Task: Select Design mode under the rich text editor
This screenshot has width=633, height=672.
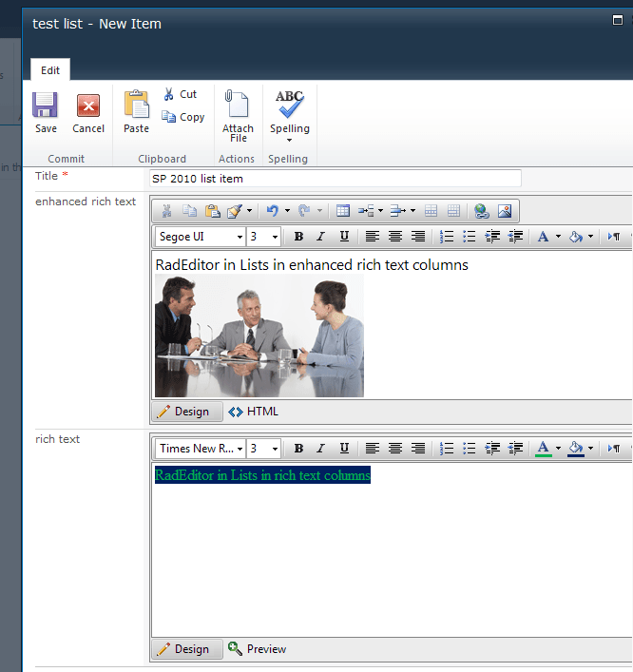Action: coord(187,649)
